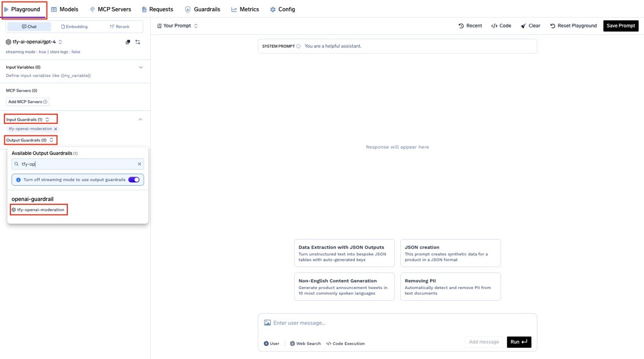Select the tfy-openai-moderation output guardrail
This screenshot has height=359, width=644.
(39, 209)
